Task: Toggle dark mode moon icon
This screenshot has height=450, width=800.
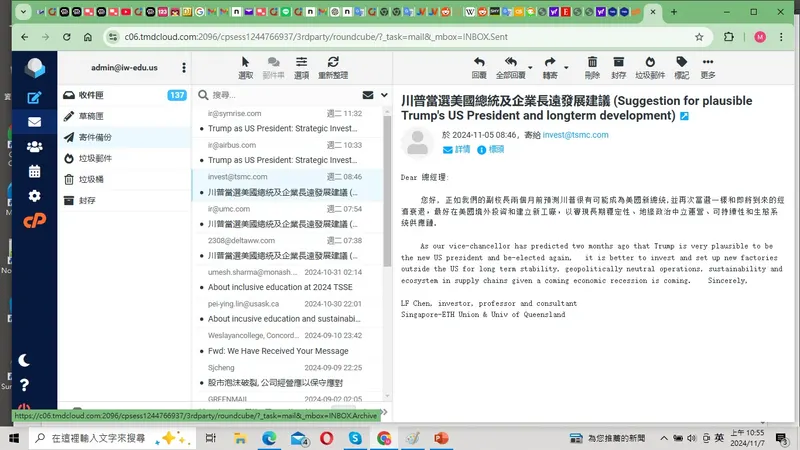Action: 24,361
